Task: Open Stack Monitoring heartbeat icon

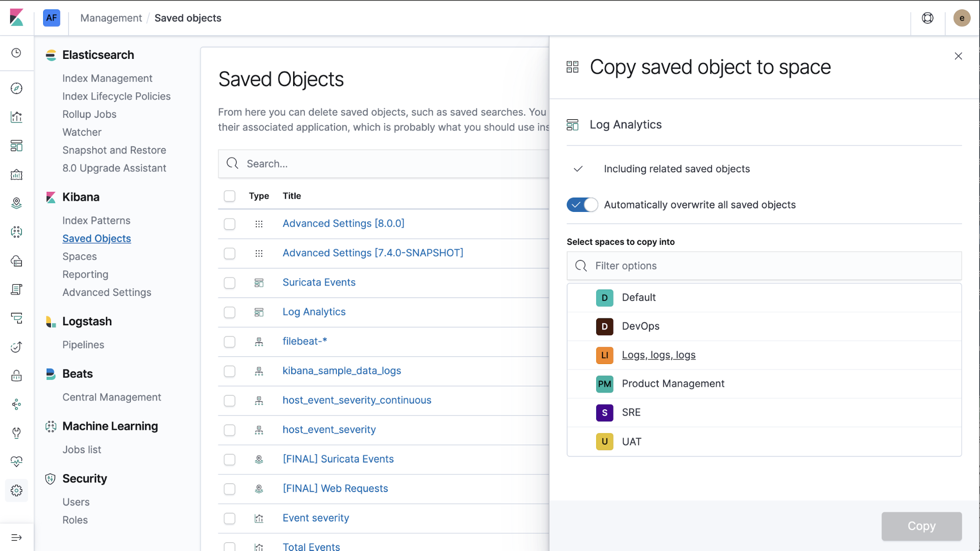Action: coord(17,462)
